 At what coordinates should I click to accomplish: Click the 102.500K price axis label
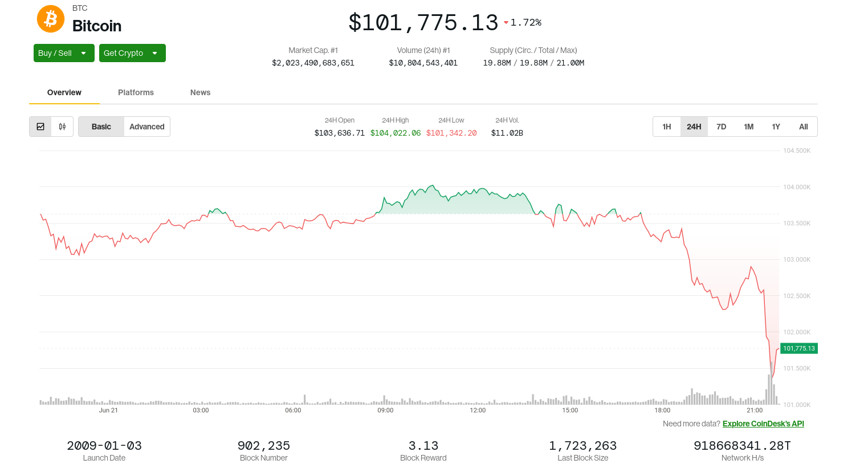[x=797, y=296]
